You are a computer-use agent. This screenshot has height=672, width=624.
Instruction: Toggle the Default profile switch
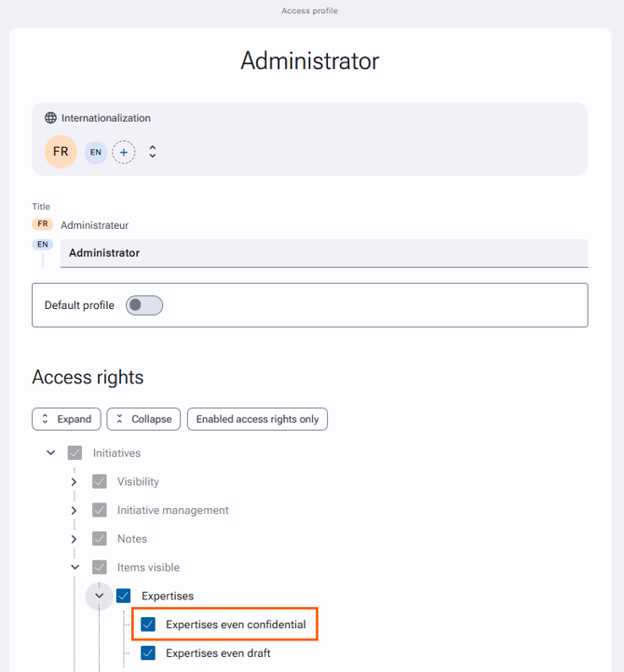144,305
